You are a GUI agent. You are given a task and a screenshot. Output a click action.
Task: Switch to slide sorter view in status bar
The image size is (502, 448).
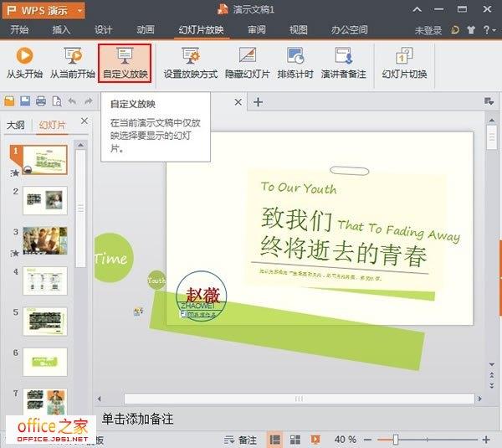(x=295, y=440)
